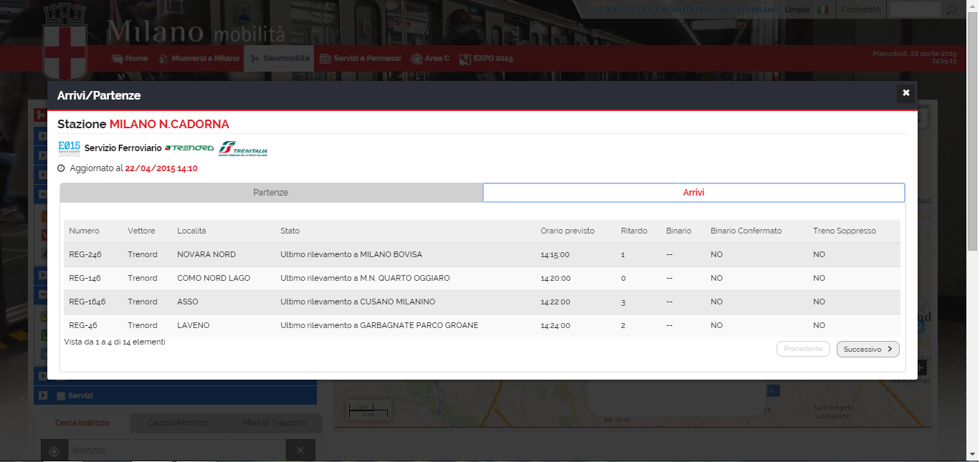
Task: Click the Milano city crest logo
Action: [x=65, y=43]
